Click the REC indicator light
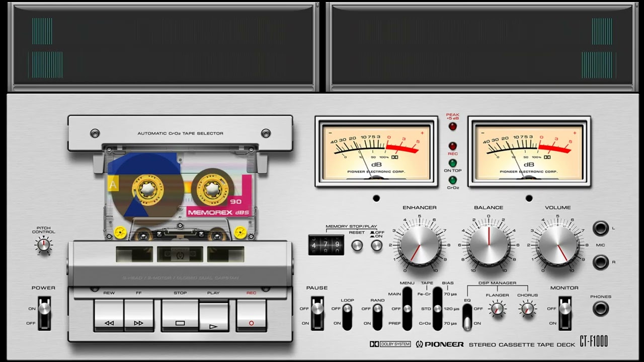The image size is (644, 362). 453,146
